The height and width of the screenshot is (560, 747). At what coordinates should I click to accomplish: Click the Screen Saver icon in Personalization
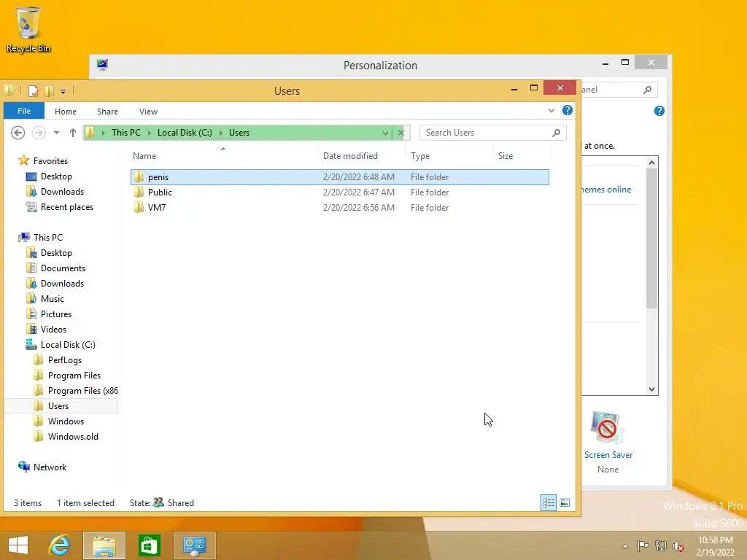point(608,428)
